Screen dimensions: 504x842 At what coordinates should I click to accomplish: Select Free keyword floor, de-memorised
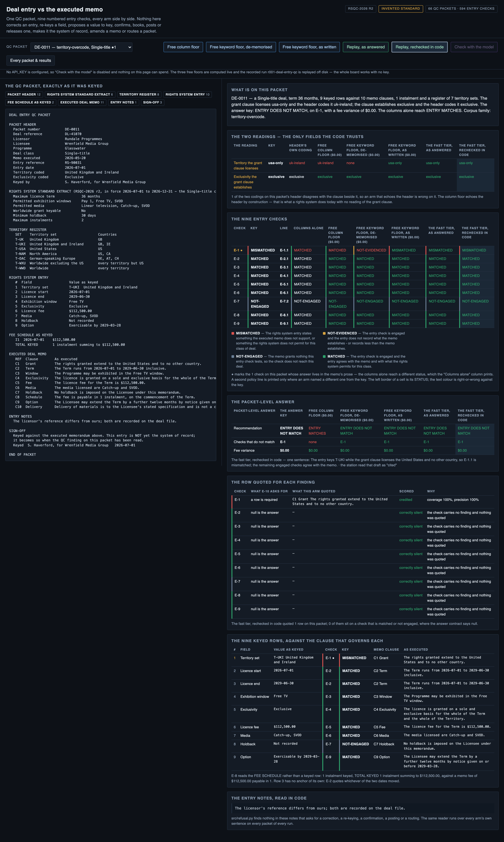click(241, 47)
